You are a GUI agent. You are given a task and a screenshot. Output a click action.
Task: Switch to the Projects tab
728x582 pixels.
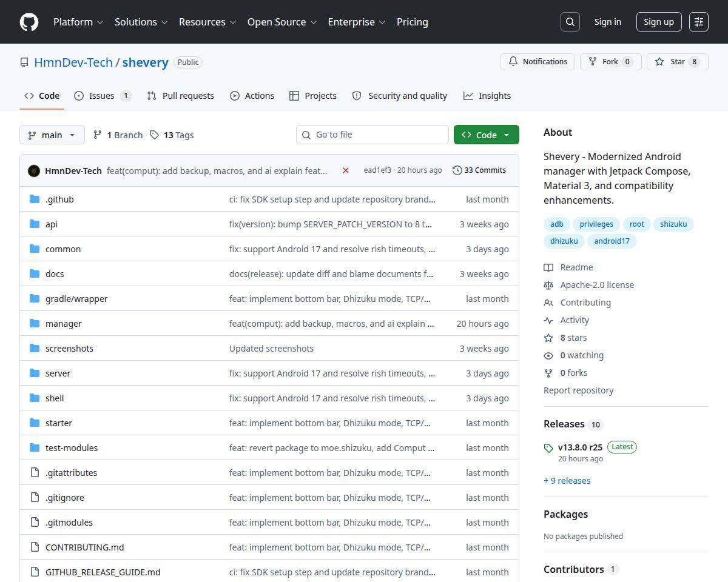(x=313, y=96)
